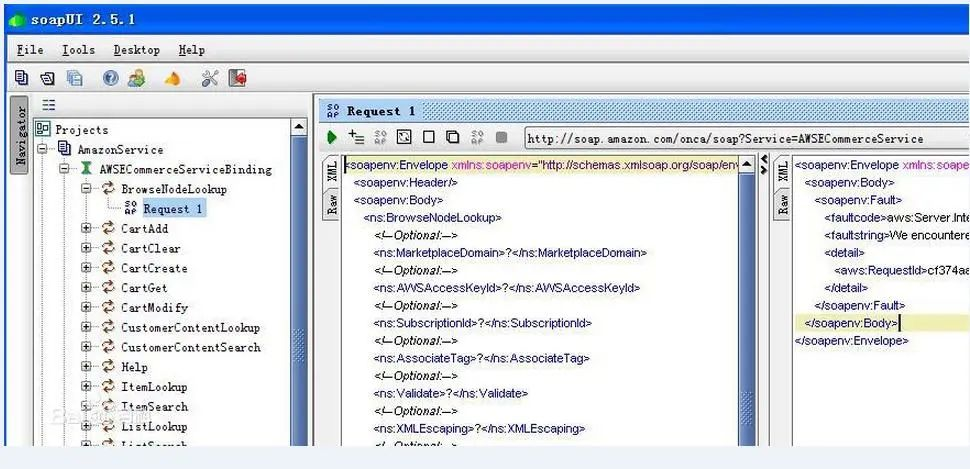Click navigator tree scroll-up arrow
970x469 pixels.
[x=299, y=127]
